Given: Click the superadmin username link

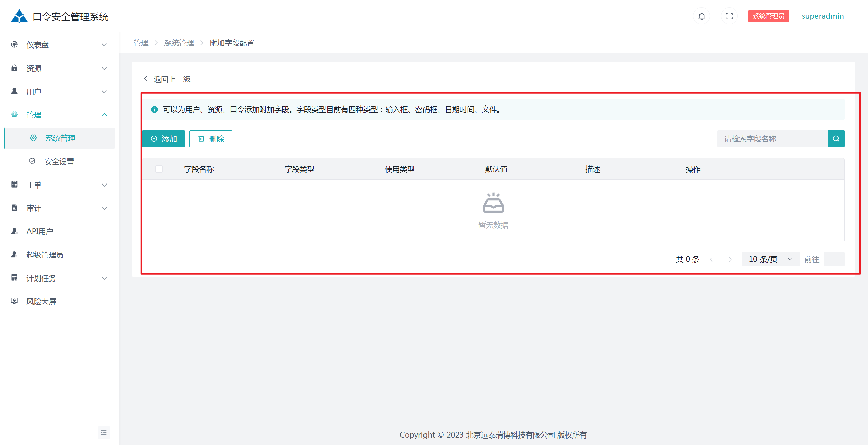Looking at the screenshot, I should (x=822, y=16).
